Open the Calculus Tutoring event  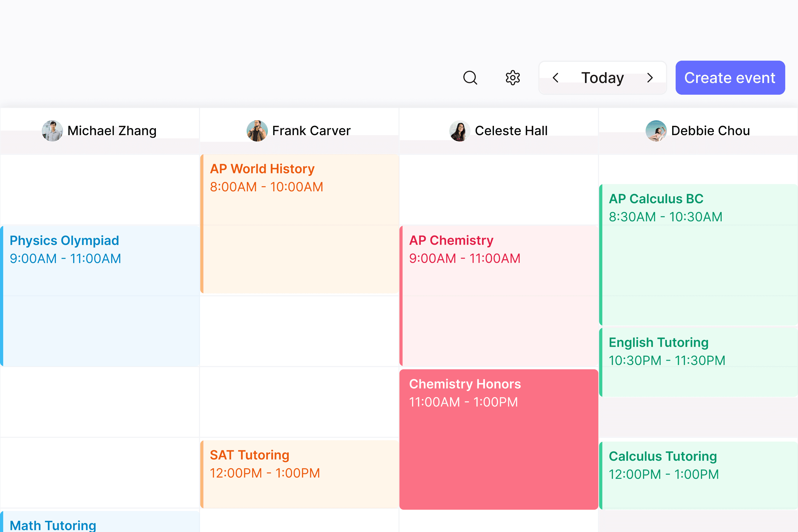pyautogui.click(x=698, y=475)
